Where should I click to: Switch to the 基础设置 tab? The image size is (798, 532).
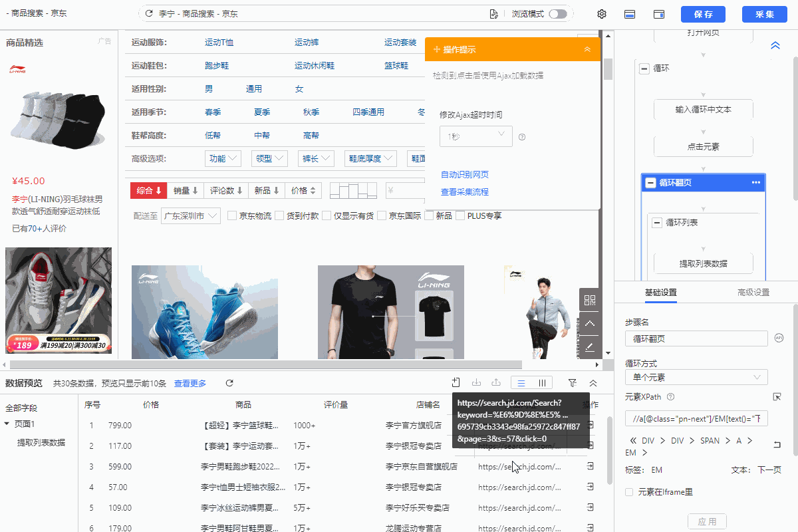click(660, 293)
